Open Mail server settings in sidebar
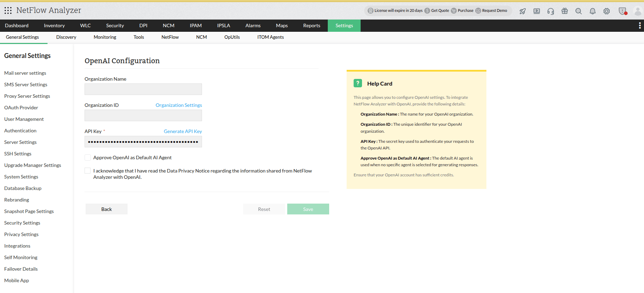 point(25,73)
